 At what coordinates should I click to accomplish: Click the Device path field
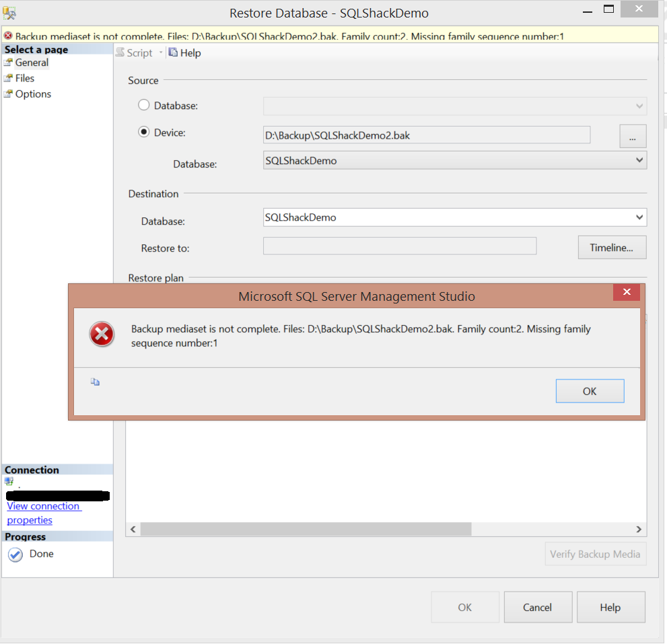(x=427, y=135)
